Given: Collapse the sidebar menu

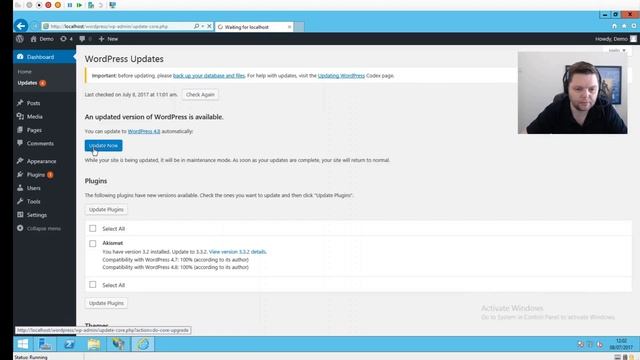Looking at the screenshot, I should point(39,228).
